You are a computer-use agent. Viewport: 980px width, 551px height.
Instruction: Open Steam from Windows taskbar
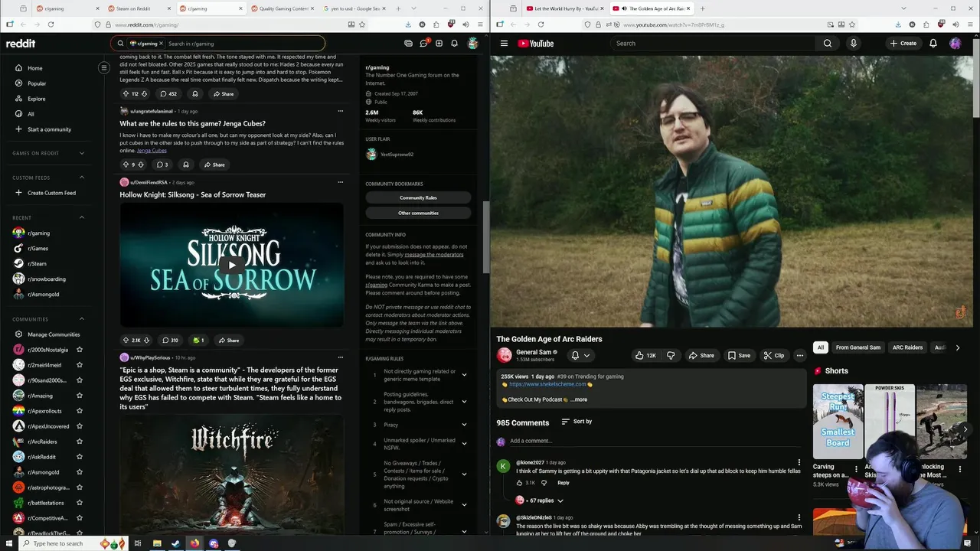[175, 543]
